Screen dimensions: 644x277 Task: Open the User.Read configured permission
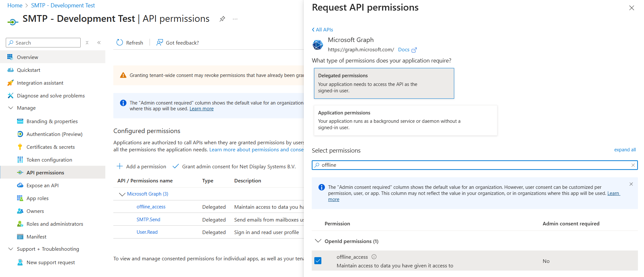147,232
